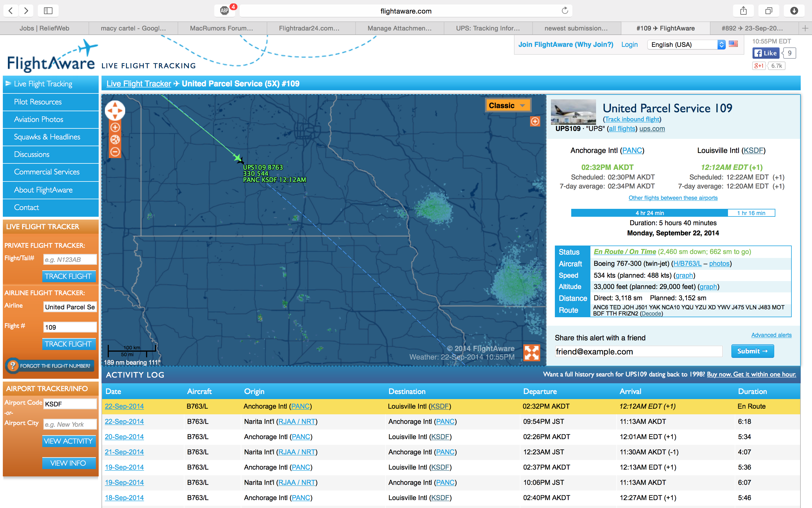The width and height of the screenshot is (812, 508).
Task: Switch to the MacRumors Forum tab
Action: (221, 28)
